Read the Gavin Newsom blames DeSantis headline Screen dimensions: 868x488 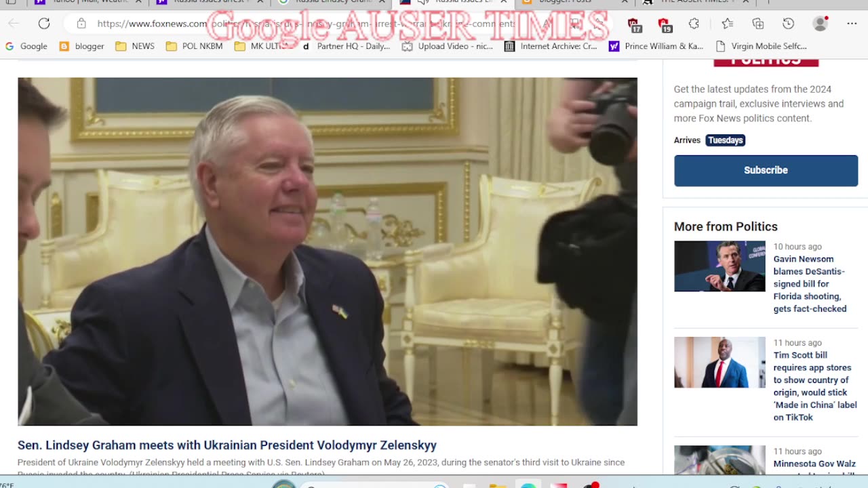[810, 284]
